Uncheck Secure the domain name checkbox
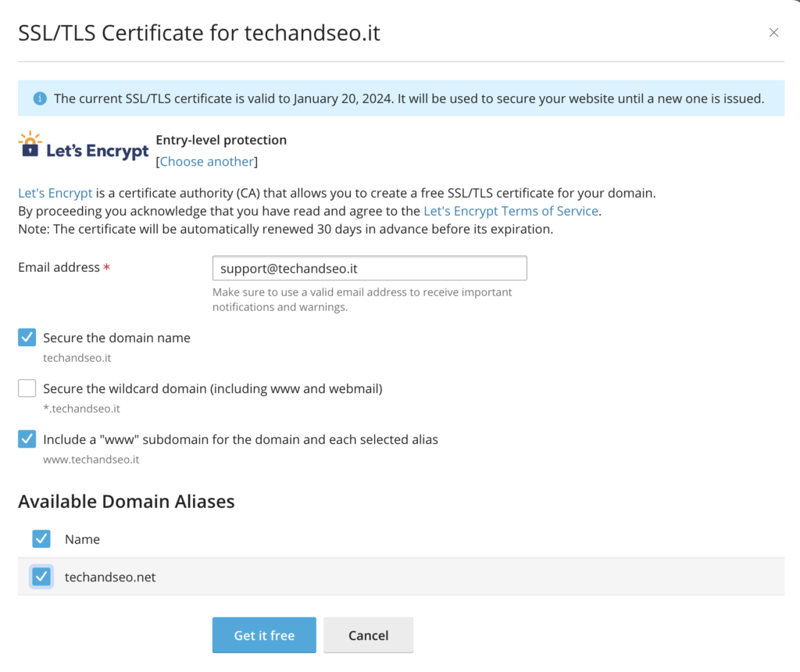The image size is (800, 672). pos(27,338)
